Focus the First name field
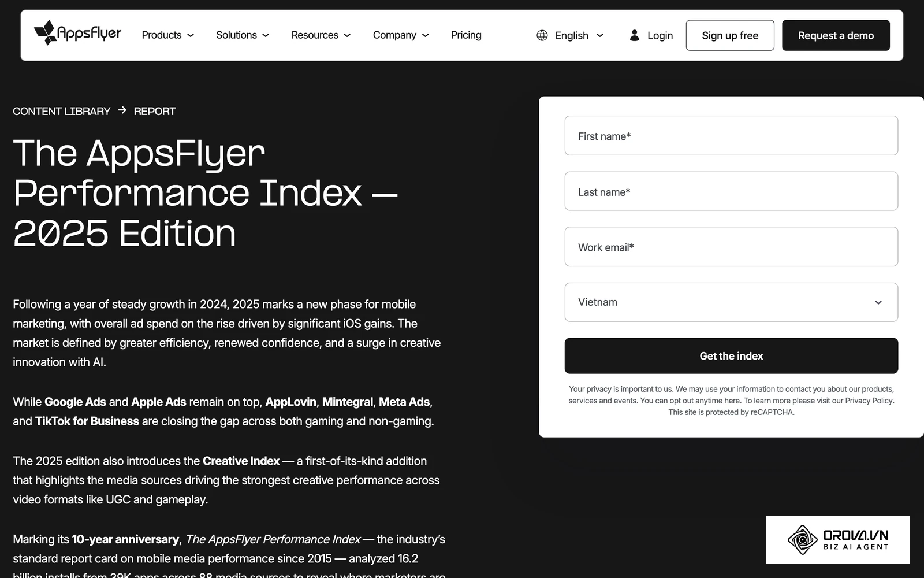 pos(731,136)
